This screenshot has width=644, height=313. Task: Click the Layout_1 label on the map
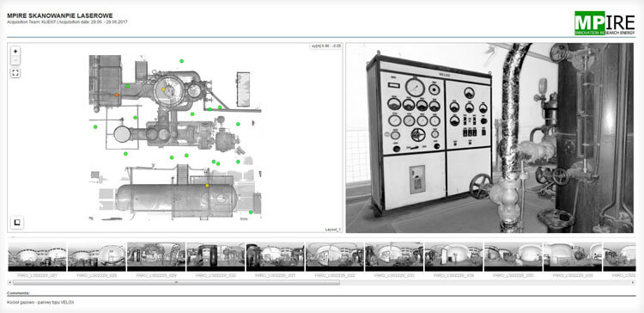pyautogui.click(x=332, y=230)
